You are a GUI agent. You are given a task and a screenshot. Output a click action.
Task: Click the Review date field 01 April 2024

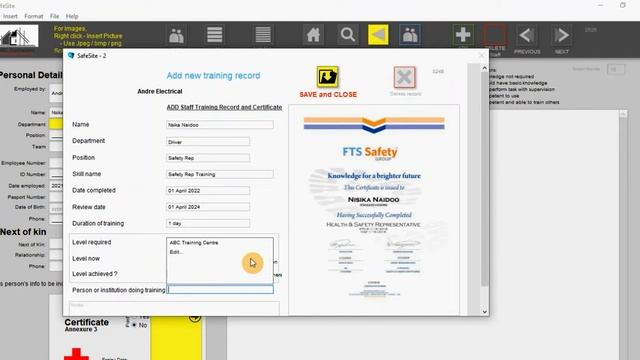tap(208, 207)
